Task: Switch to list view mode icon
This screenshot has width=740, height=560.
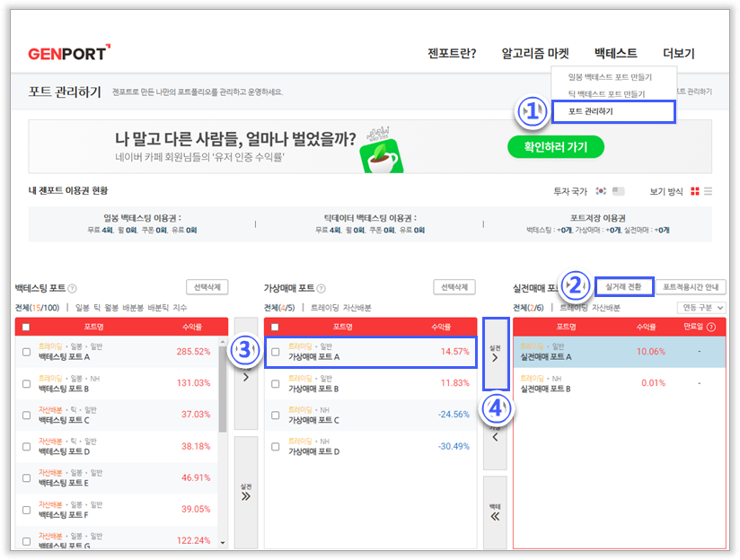Action: (708, 191)
